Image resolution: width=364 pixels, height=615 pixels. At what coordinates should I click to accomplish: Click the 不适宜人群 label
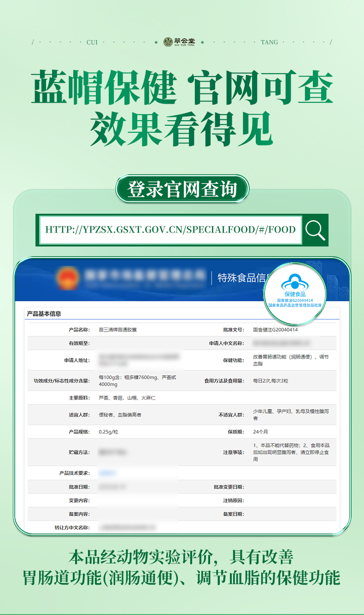(x=231, y=415)
